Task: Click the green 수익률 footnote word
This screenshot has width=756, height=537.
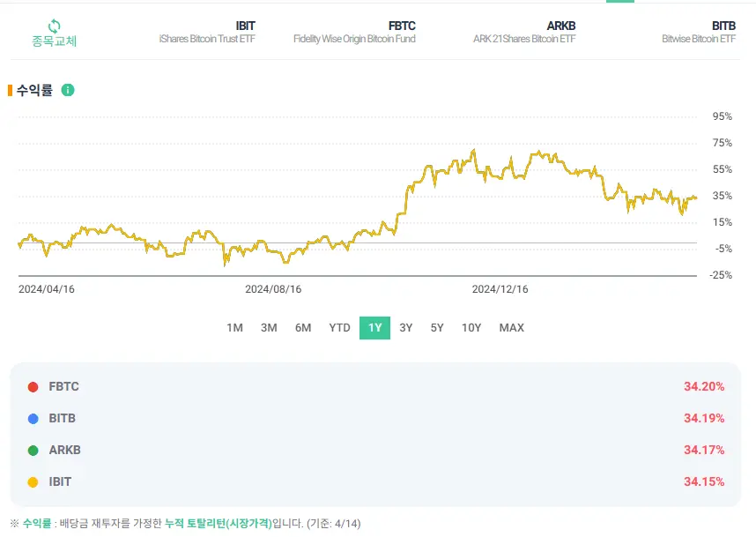Action: click(x=37, y=524)
